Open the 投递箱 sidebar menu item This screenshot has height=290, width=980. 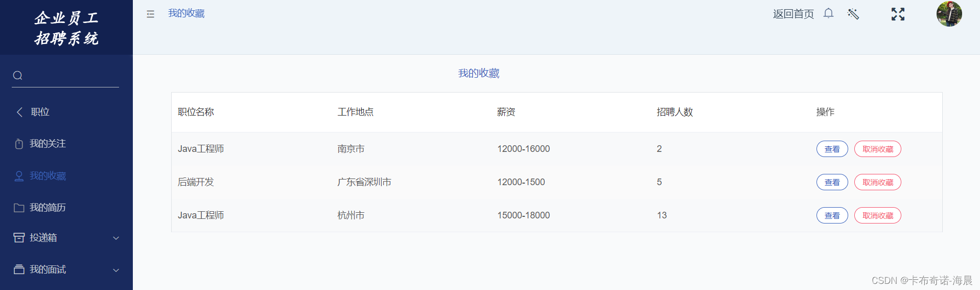click(43, 238)
